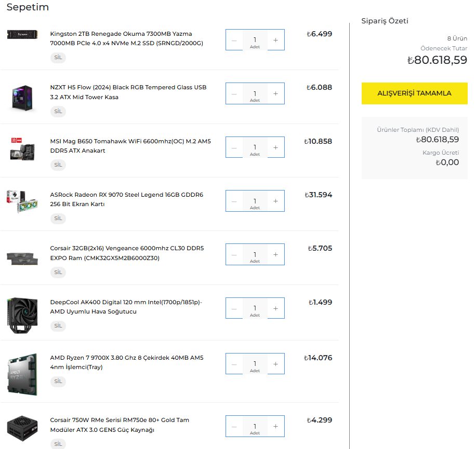This screenshot has width=476, height=449.
Task: Select AMD Ryzen 7 9700X quantity field
Action: tap(255, 364)
